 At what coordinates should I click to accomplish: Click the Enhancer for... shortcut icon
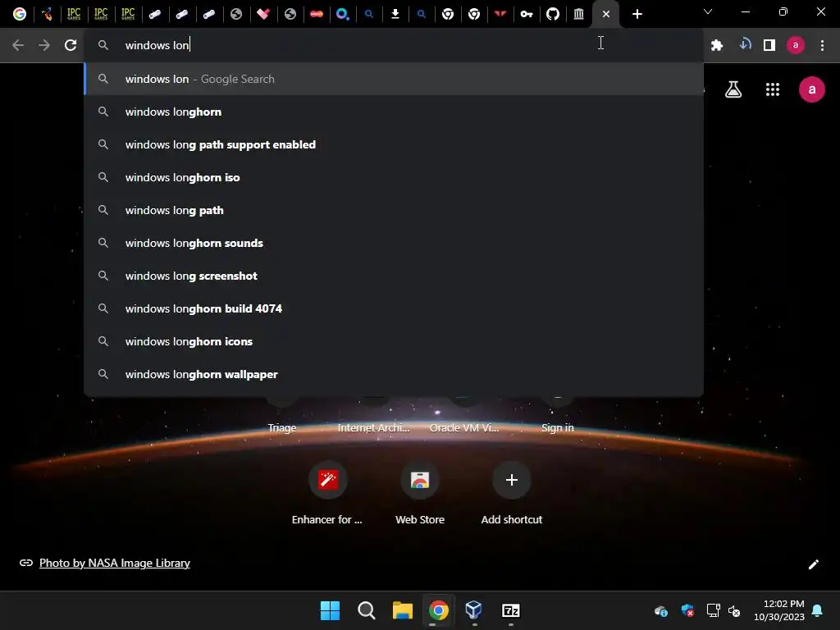tap(328, 479)
